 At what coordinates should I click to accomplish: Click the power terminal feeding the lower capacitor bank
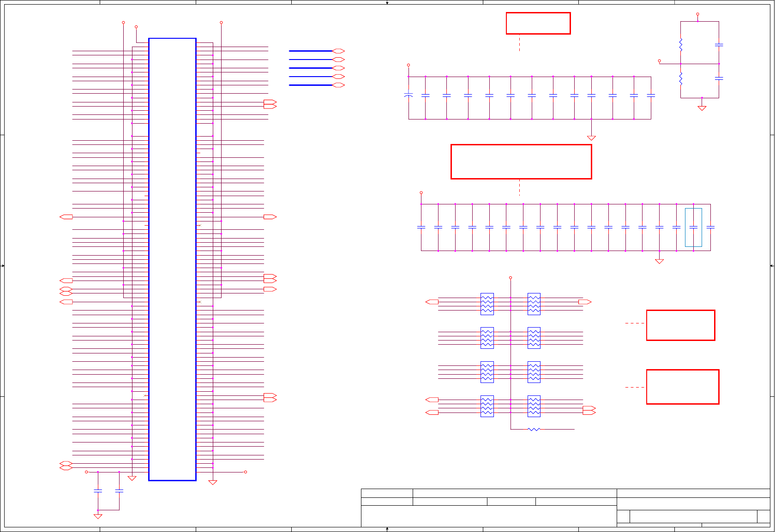pos(421,192)
